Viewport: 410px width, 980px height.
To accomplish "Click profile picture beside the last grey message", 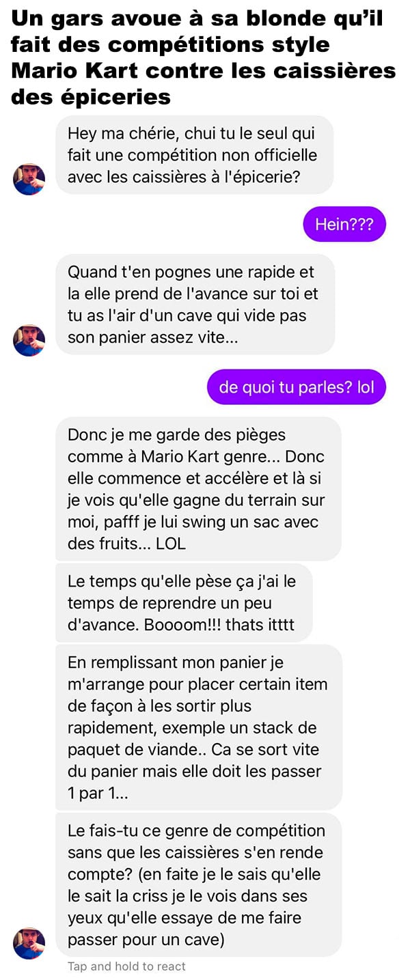I will point(29,943).
